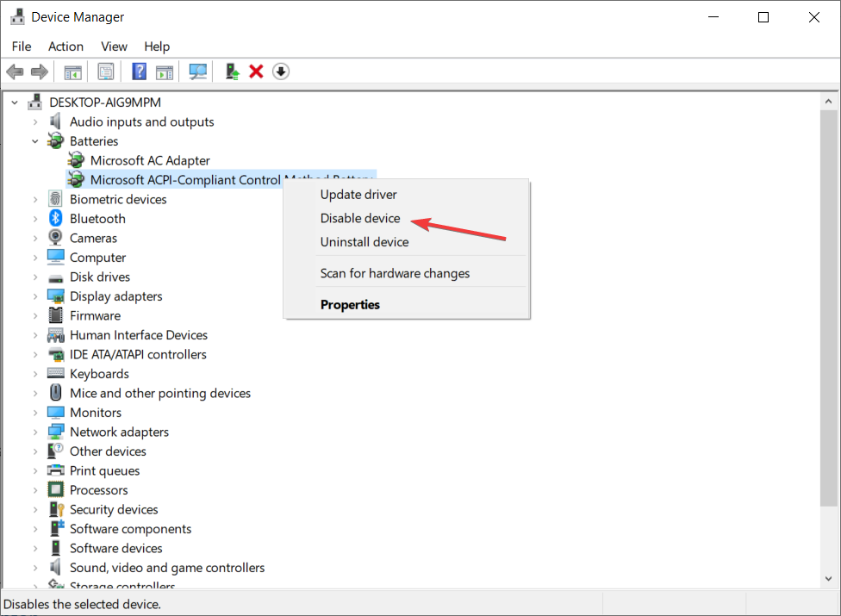Collapse the Batteries category
This screenshot has width=841, height=616.
(35, 141)
